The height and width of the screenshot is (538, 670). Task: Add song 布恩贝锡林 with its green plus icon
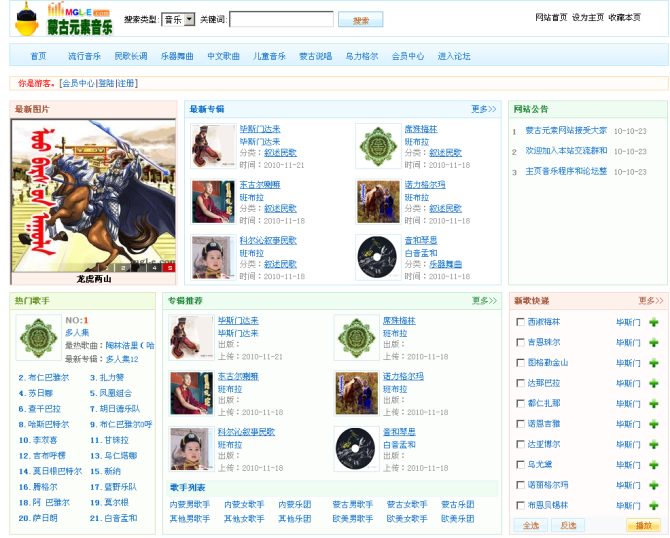tap(653, 506)
